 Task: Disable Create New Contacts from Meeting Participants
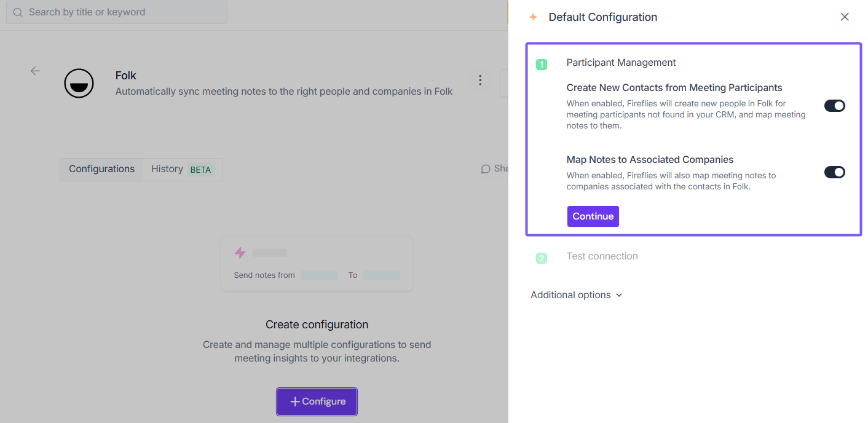834,106
